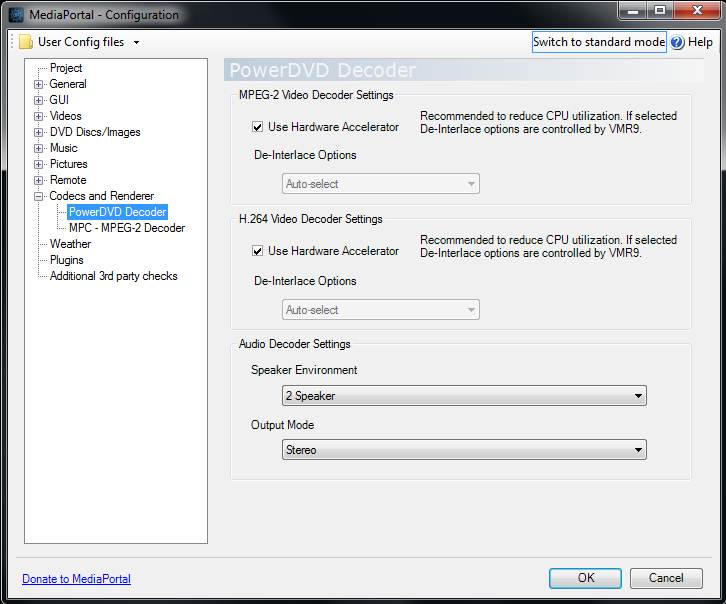Open the Speaker Environment 2 Speaker dropdown

tap(464, 396)
